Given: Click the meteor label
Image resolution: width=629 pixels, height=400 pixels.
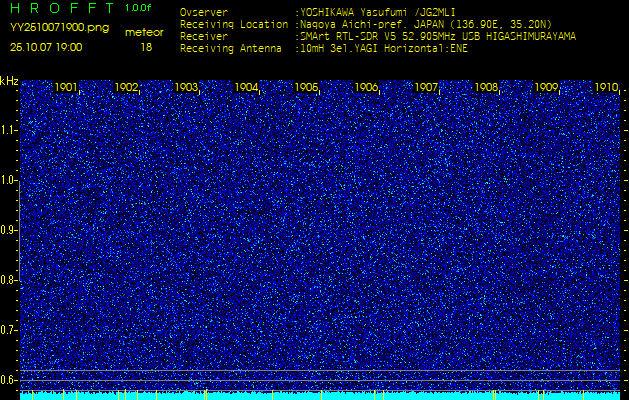Looking at the screenshot, I should 144,33.
